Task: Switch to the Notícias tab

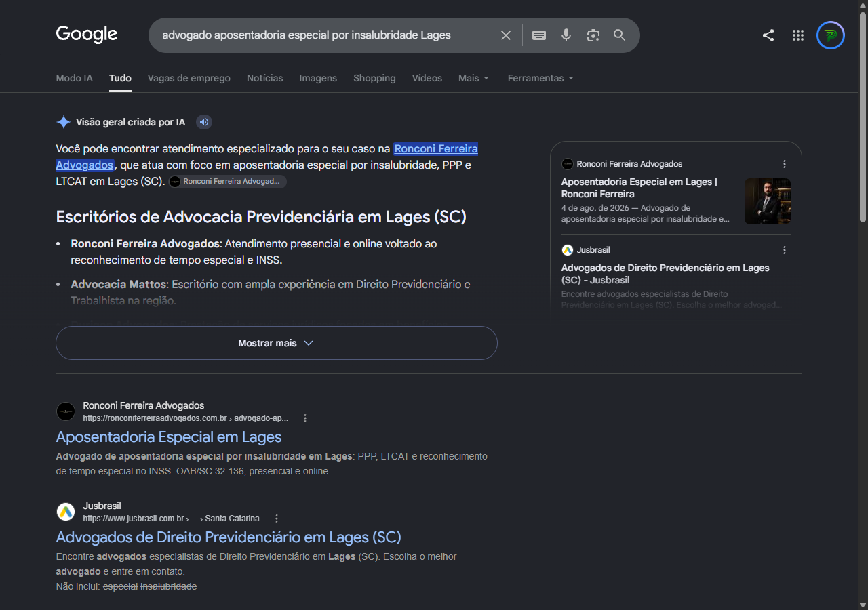Action: pos(265,78)
